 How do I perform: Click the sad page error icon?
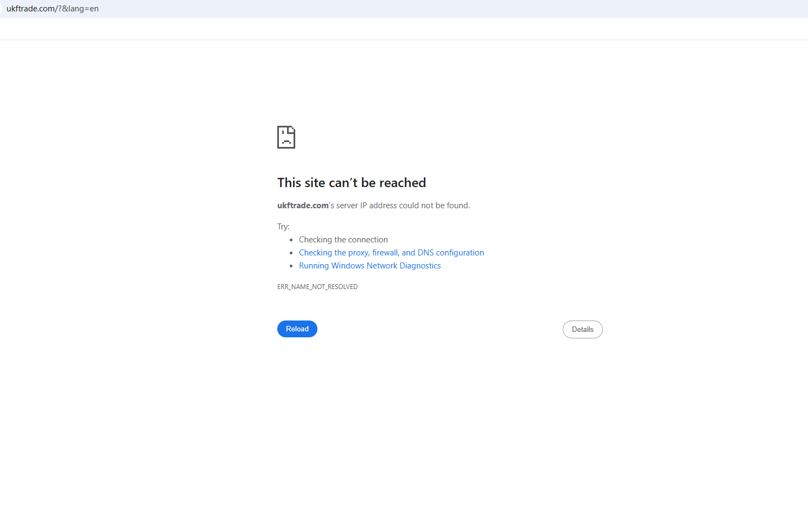click(287, 137)
